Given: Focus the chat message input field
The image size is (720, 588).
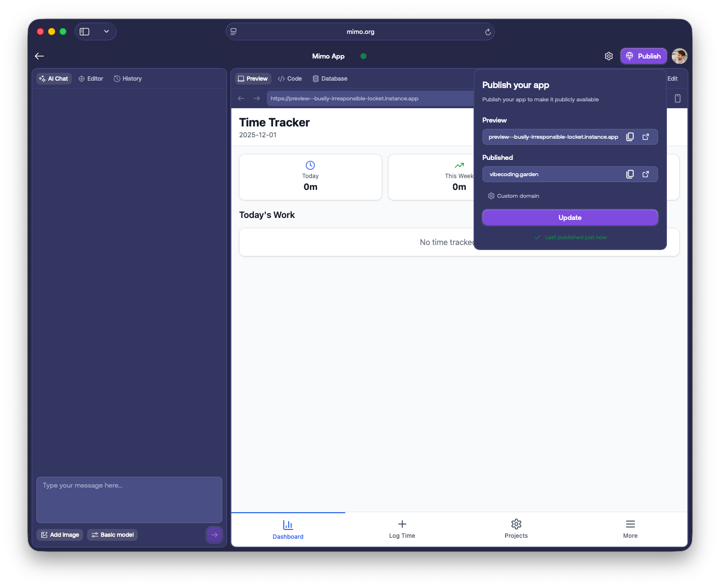Looking at the screenshot, I should 129,499.
